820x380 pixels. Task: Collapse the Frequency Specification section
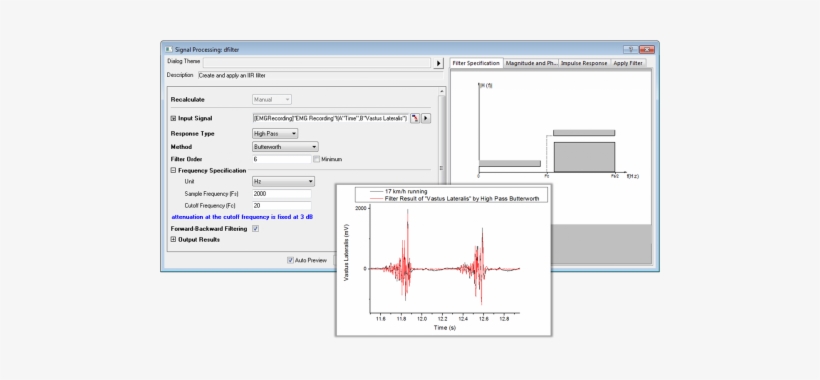(174, 170)
